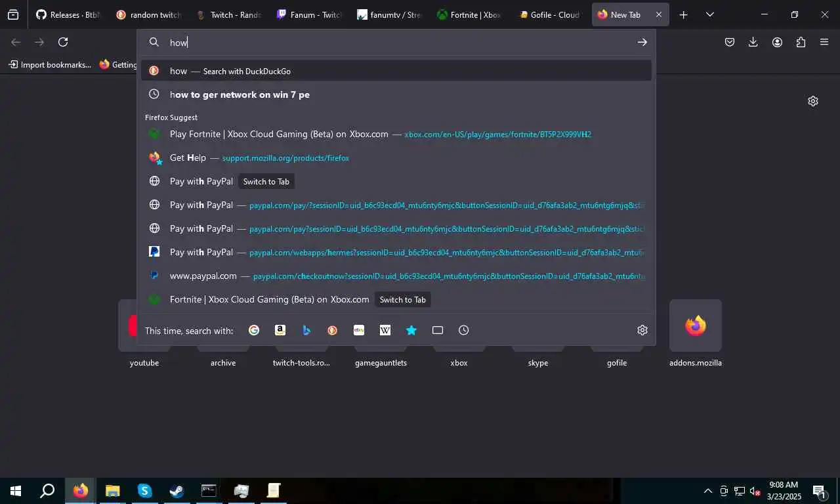The image size is (840, 504).
Task: Open search settings gear in dropdown
Action: (x=642, y=330)
